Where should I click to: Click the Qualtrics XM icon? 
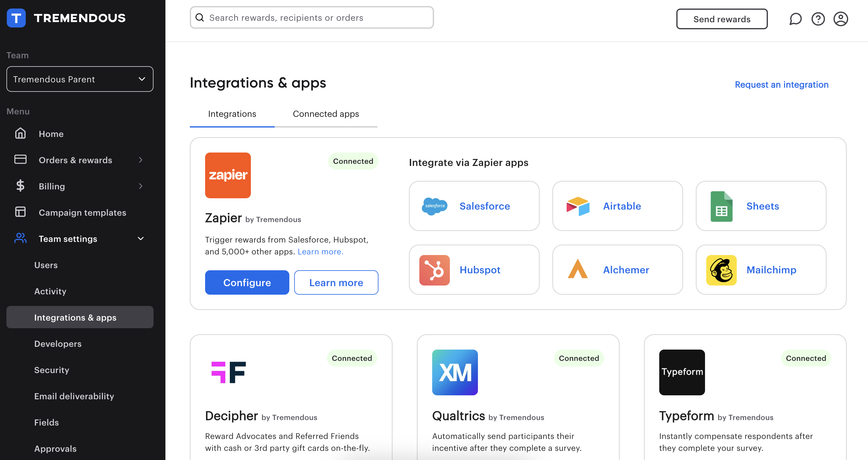click(x=455, y=372)
